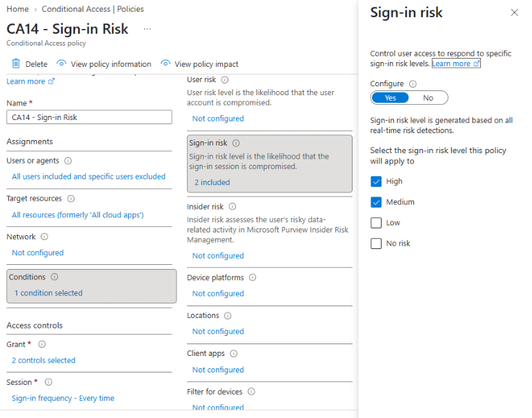Go to Home breadcrumb

click(x=18, y=9)
